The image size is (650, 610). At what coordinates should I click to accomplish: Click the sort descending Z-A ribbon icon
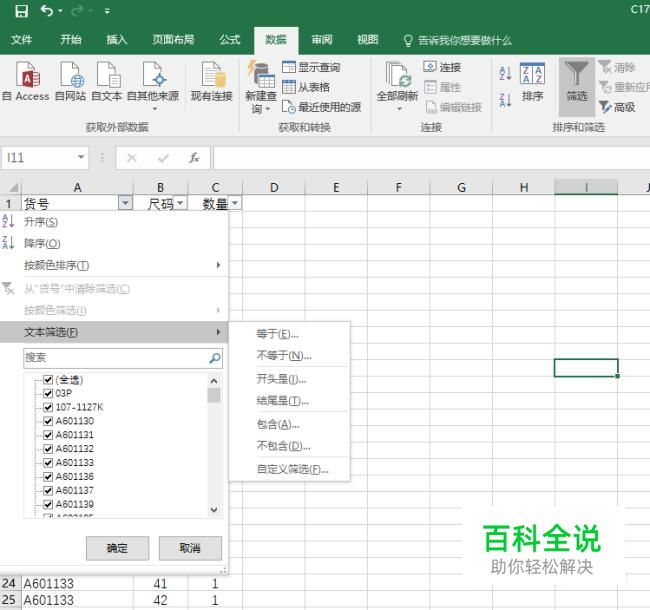coord(505,100)
